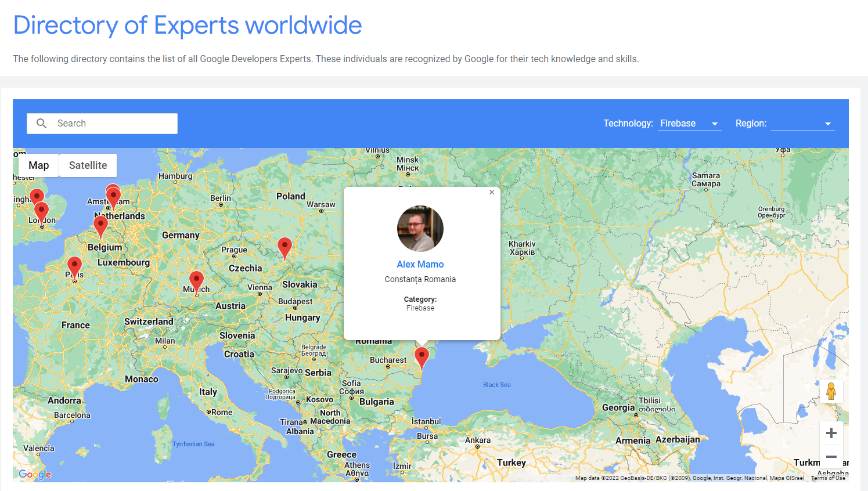Click the map pin near Paris
Image resolution: width=868 pixels, height=491 pixels.
tap(74, 266)
